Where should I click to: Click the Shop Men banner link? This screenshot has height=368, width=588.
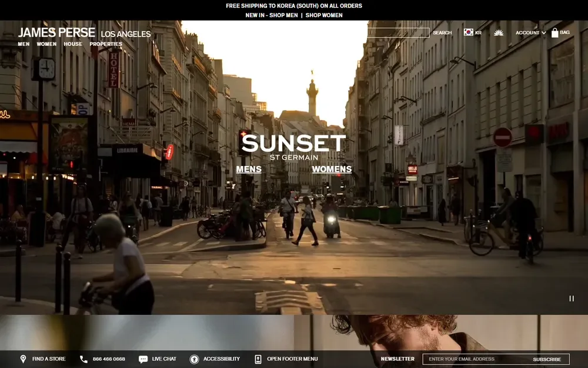[283, 15]
